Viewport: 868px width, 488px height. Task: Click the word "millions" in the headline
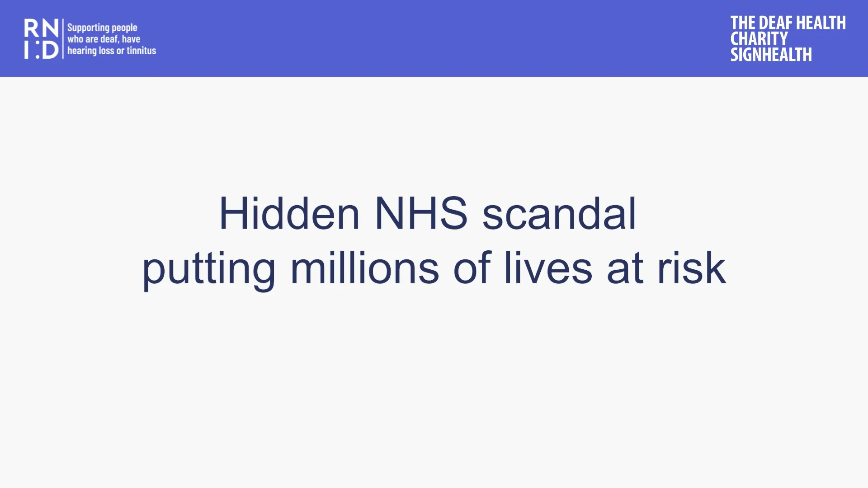coord(364,268)
